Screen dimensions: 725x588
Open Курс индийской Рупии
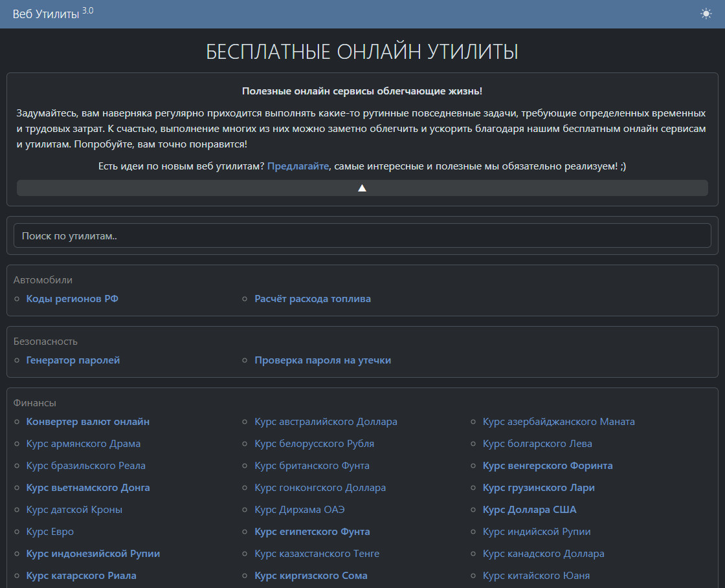click(x=537, y=532)
